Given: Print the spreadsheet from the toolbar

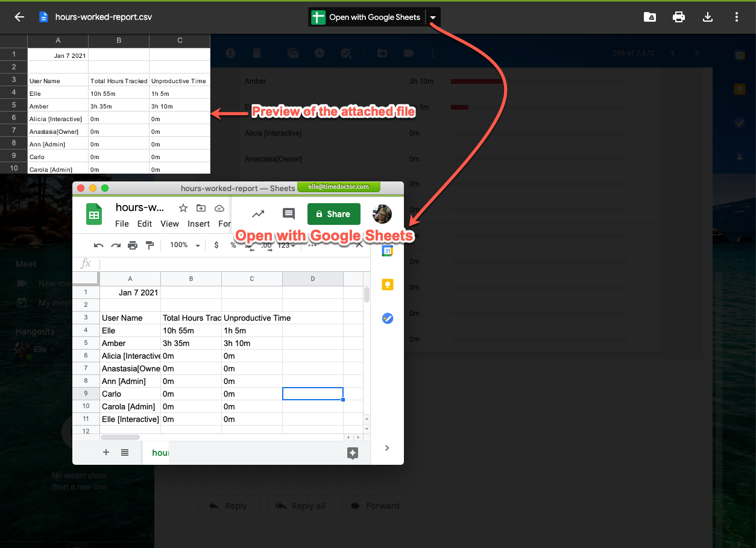Looking at the screenshot, I should (x=133, y=245).
